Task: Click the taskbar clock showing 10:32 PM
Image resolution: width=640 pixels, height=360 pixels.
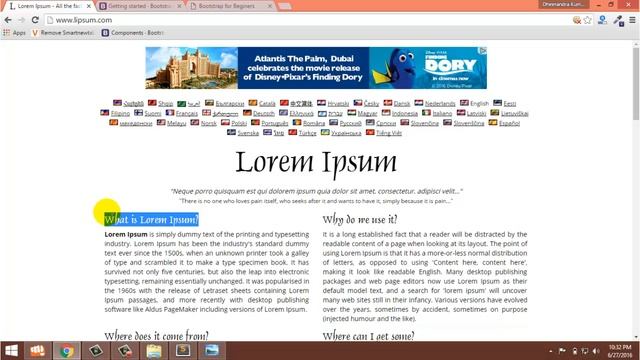Action: pyautogui.click(x=620, y=351)
